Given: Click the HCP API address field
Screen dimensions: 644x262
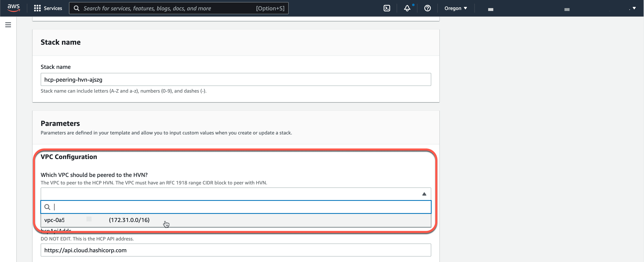Looking at the screenshot, I should (x=236, y=250).
